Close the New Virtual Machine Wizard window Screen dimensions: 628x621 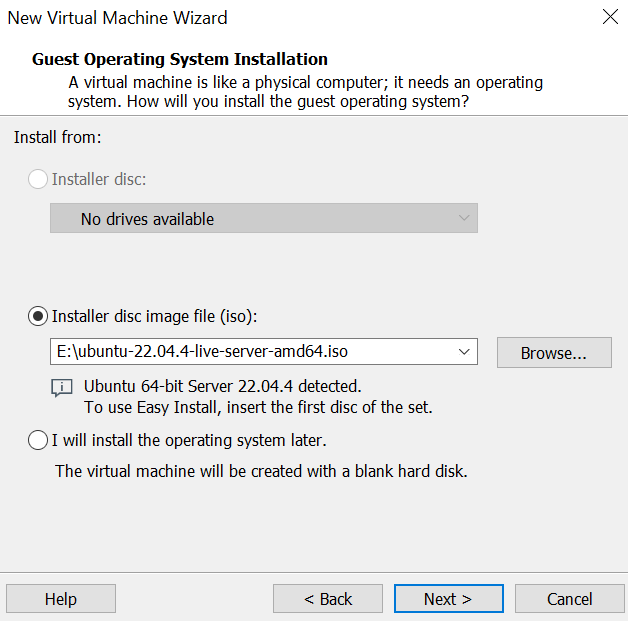click(610, 17)
